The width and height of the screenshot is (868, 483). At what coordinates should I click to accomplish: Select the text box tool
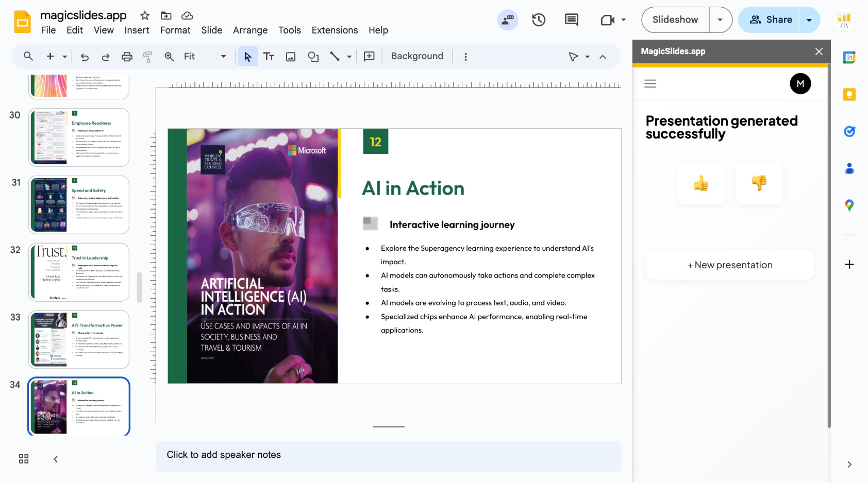[269, 56]
